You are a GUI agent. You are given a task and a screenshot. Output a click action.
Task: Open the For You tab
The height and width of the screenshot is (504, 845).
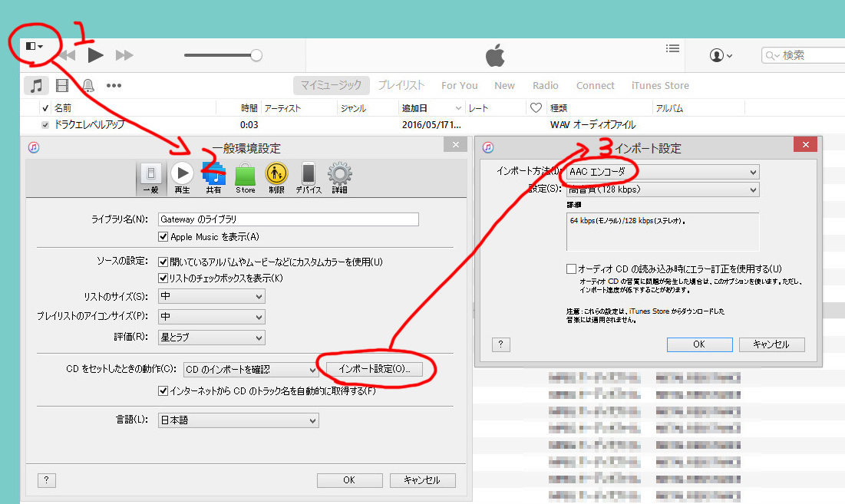459,86
